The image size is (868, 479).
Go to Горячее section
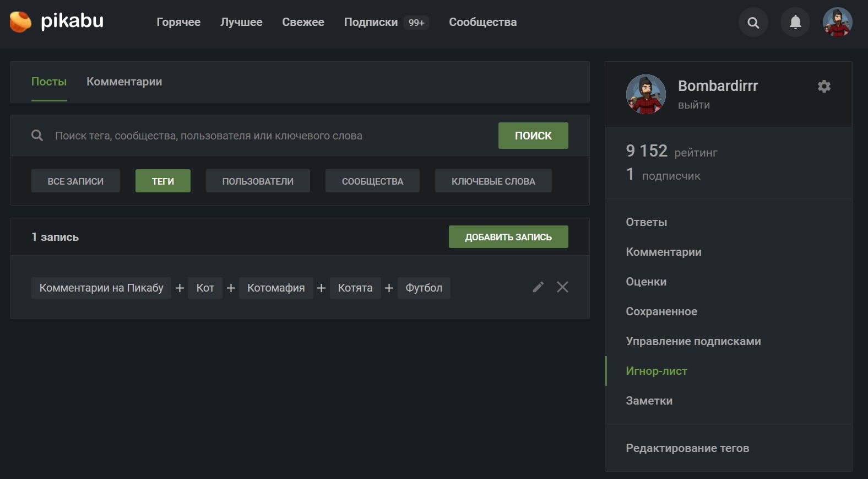point(178,22)
